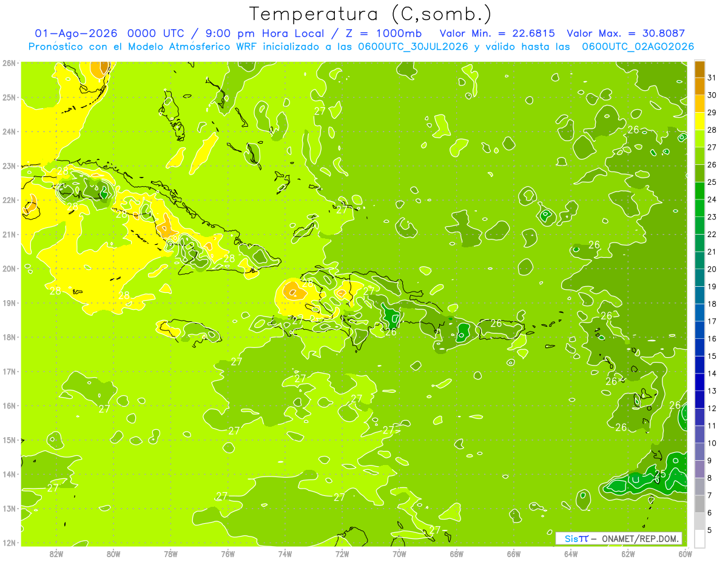Image resolution: width=728 pixels, height=562 pixels.
Task: Click the 76W longitude axis label
Action: [x=228, y=554]
